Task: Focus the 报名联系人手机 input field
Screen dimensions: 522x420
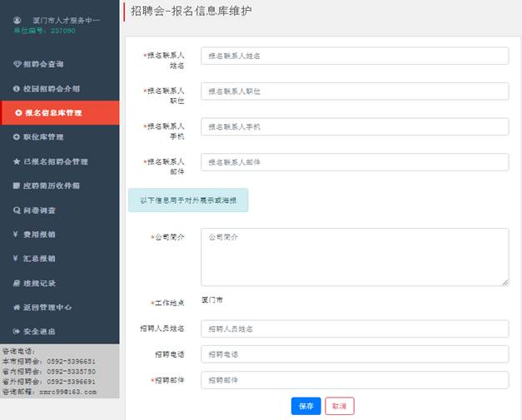Action: [355, 126]
